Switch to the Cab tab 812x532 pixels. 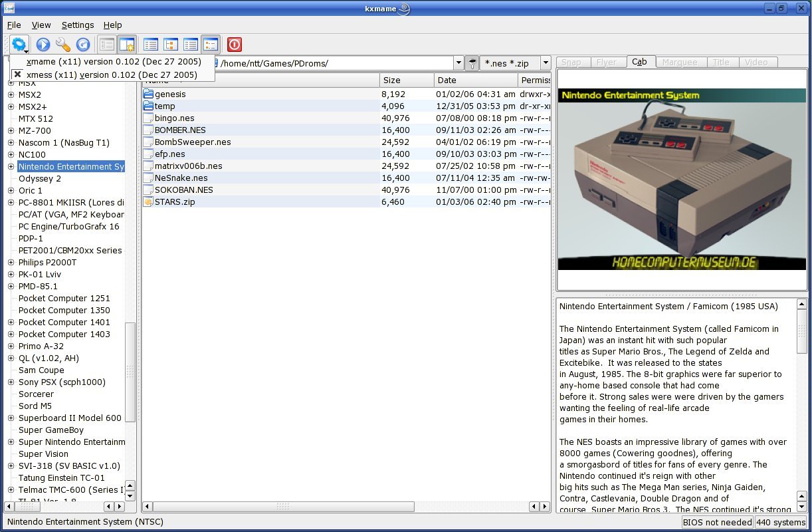point(640,62)
